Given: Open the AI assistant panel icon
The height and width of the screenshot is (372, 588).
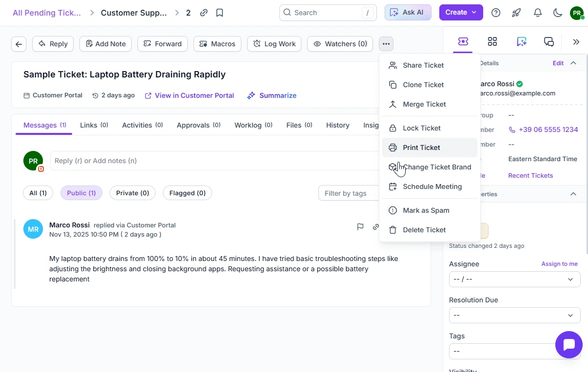Looking at the screenshot, I should 522,42.
